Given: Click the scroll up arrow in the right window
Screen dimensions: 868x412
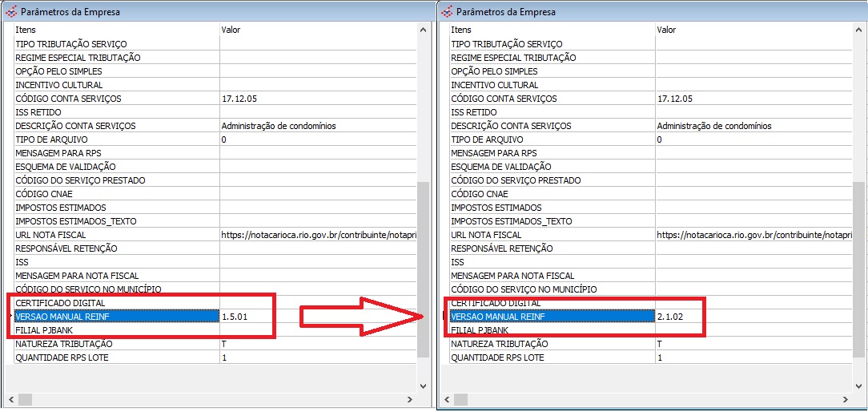Looking at the screenshot, I should tap(859, 30).
